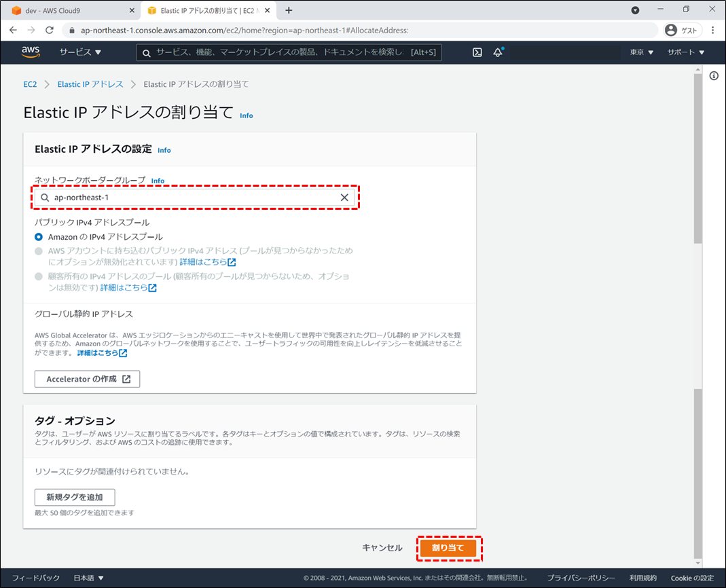Viewport: 726px width, 588px height.
Task: Choose the AWS アカウント持ち込みアドレスプール option
Action: coord(38,250)
